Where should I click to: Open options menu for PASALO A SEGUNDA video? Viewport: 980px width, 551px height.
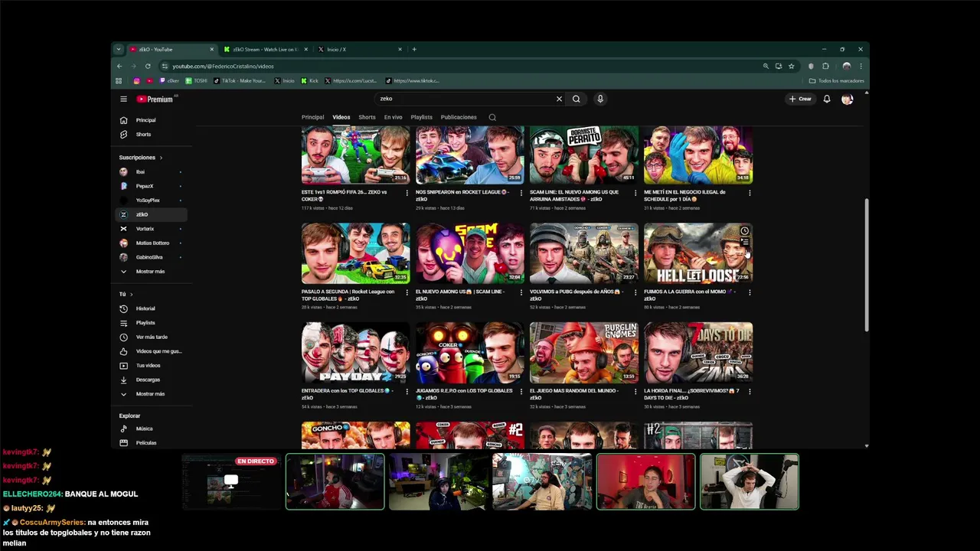407,292
